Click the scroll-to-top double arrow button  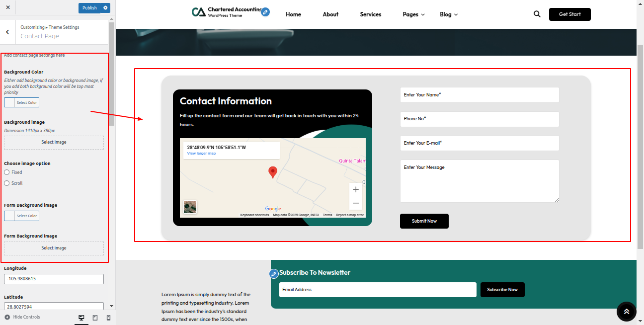[626, 312]
